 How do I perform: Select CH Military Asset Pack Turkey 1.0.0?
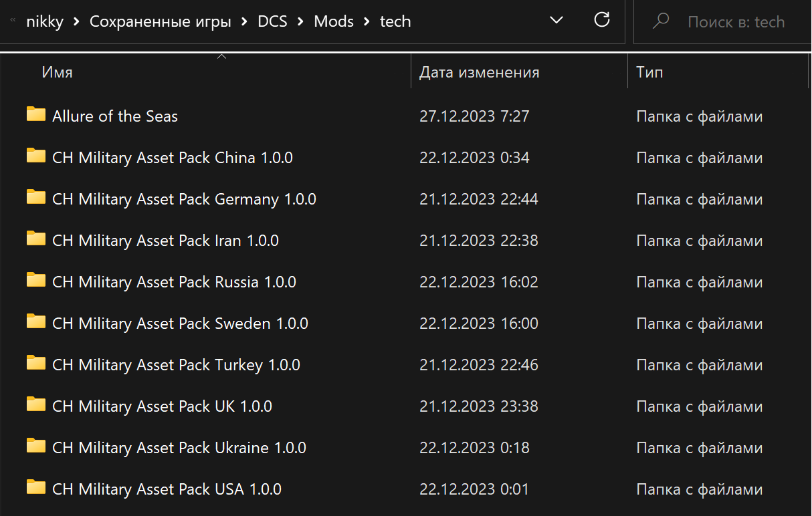(176, 365)
